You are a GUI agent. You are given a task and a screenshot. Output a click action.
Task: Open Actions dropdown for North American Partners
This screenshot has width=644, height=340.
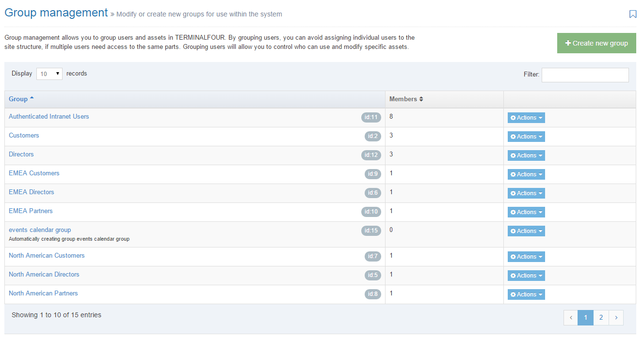[x=526, y=294]
